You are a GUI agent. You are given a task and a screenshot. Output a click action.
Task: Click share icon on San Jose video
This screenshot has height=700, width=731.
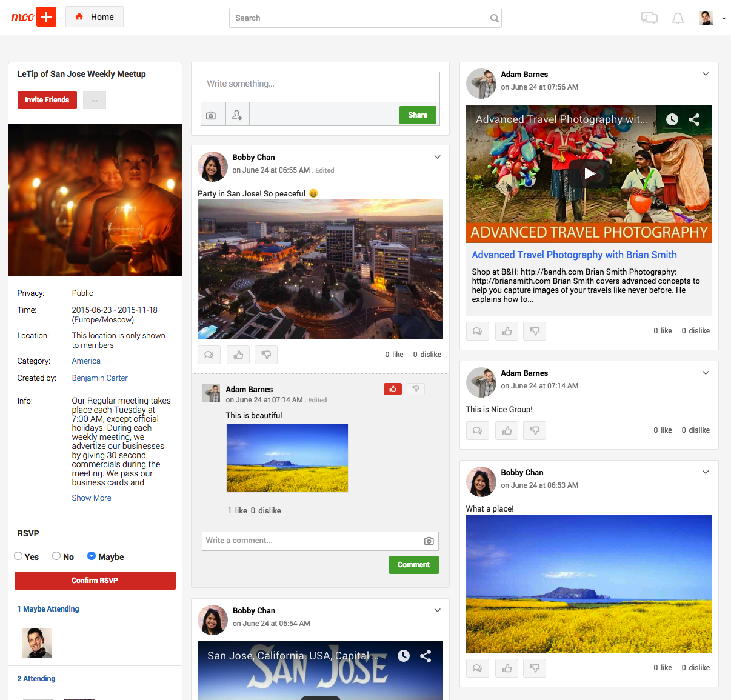coord(426,656)
